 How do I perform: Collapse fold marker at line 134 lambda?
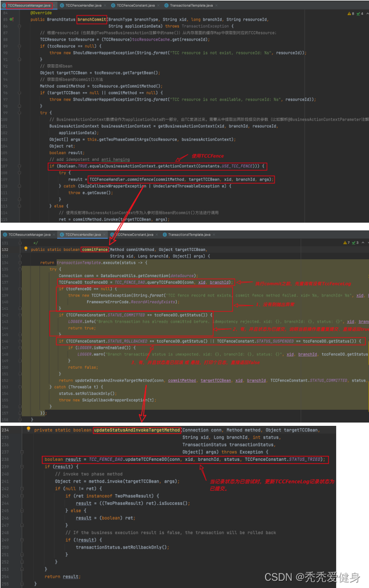coord(19,263)
